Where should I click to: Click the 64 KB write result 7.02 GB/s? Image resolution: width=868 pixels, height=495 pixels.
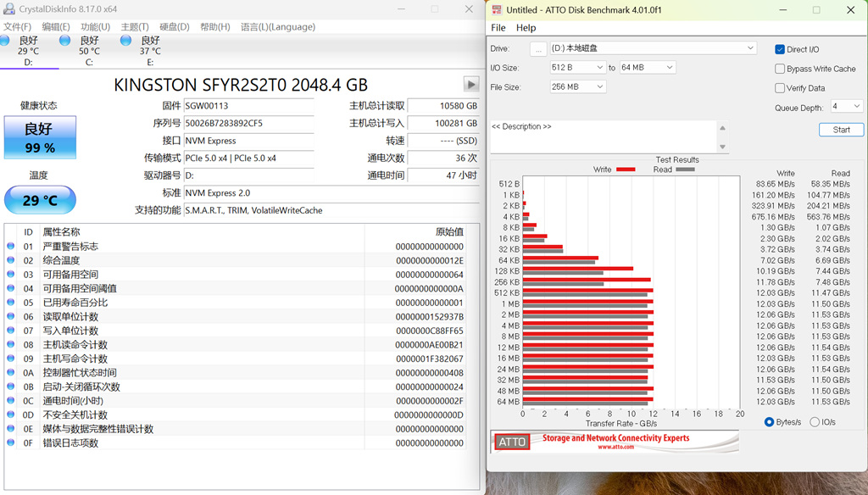776,260
